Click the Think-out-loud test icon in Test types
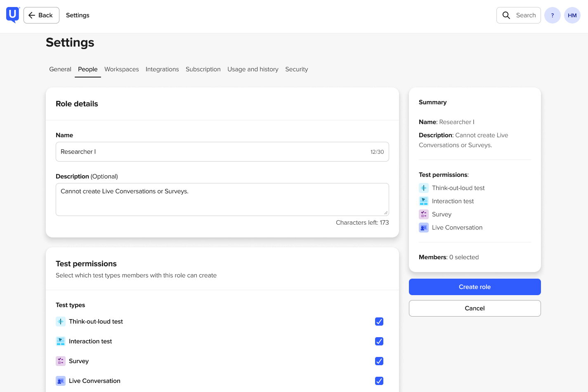The image size is (588, 392). click(61, 322)
